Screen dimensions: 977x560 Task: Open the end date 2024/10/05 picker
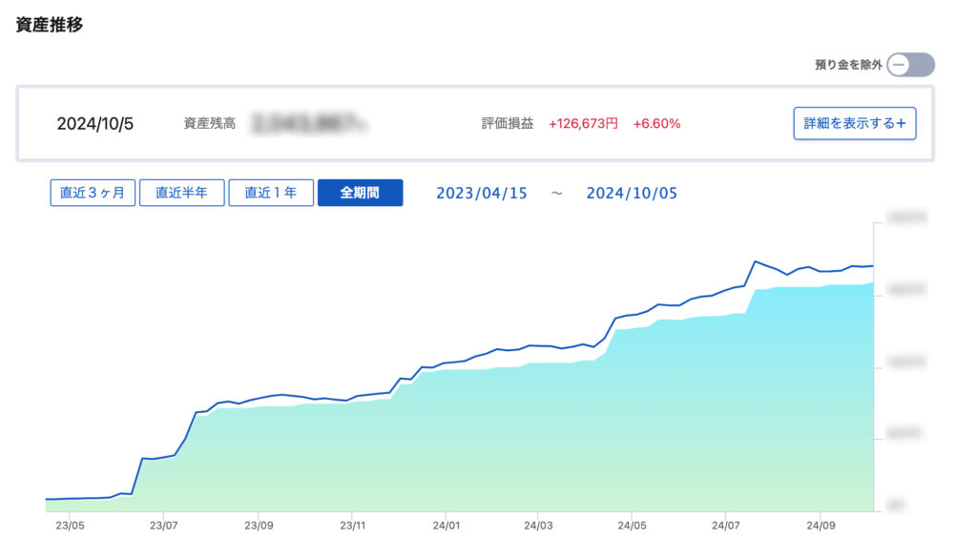(x=632, y=193)
